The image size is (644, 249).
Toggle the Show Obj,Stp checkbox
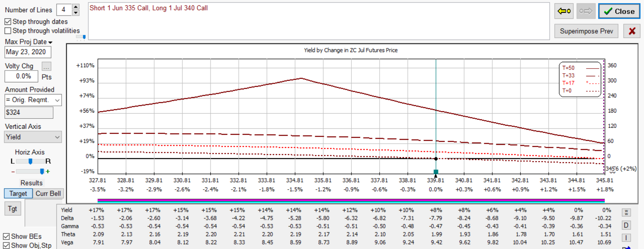(x=6, y=246)
